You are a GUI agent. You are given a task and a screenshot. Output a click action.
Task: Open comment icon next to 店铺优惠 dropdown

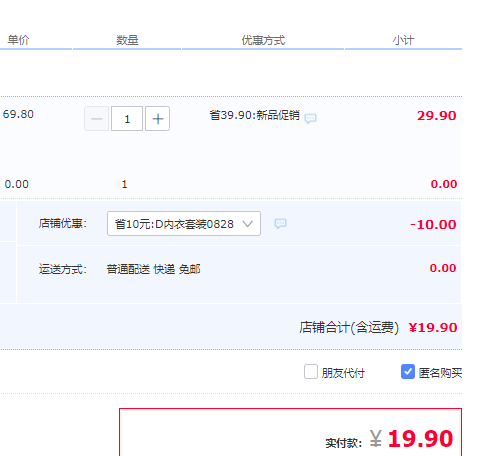point(280,223)
